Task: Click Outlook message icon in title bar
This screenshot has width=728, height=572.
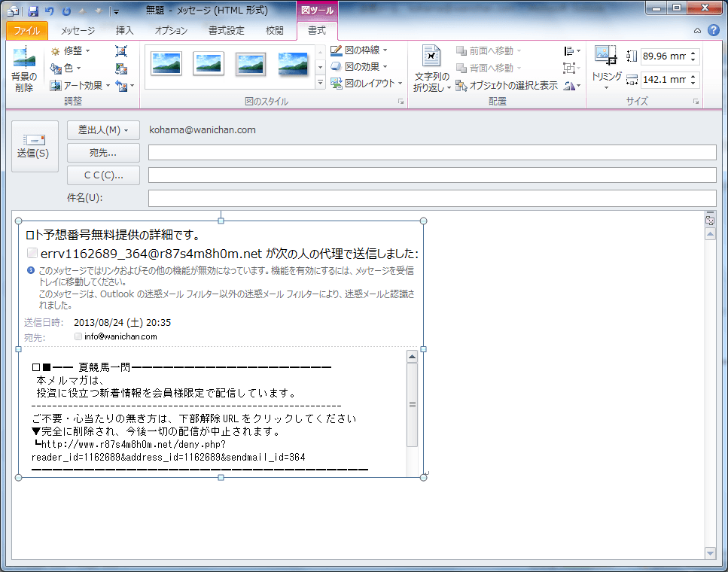Action: point(13,11)
